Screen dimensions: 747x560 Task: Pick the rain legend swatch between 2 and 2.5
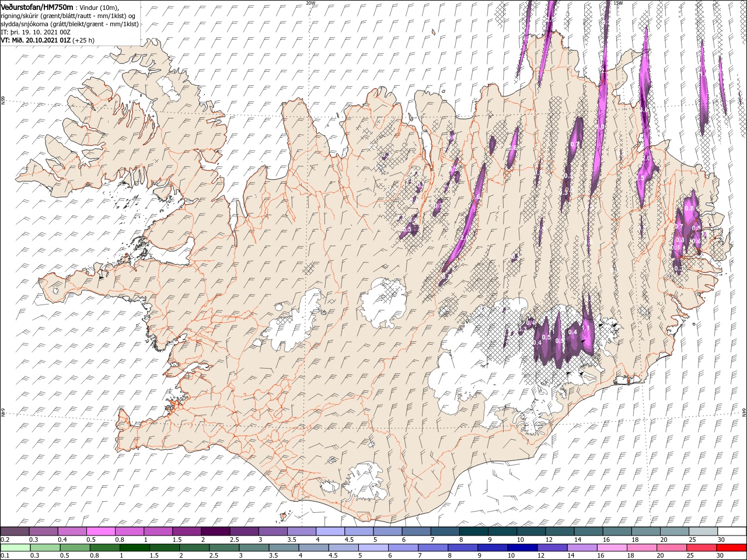tap(194, 548)
